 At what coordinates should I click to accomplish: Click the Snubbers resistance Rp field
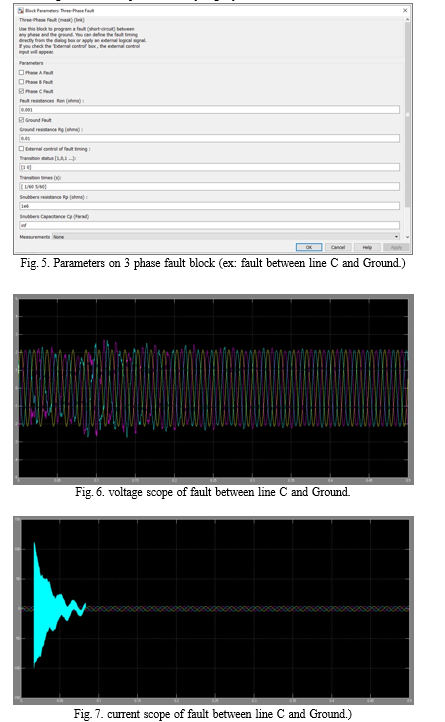[209, 206]
